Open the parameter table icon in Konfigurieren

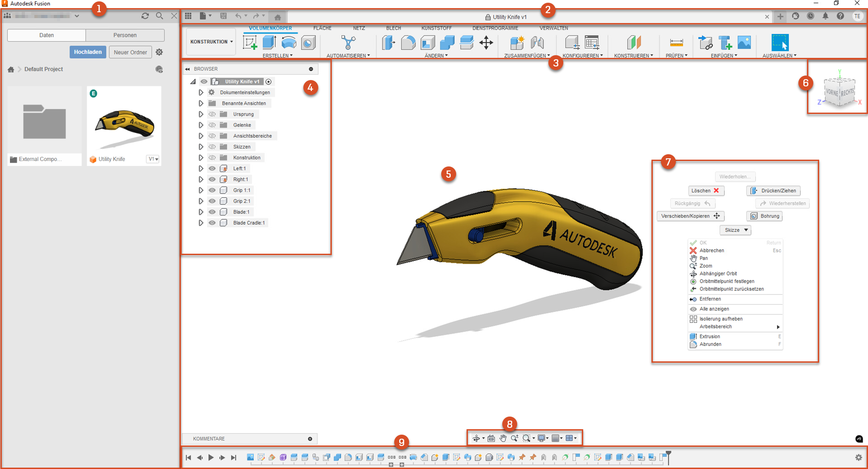(x=592, y=43)
